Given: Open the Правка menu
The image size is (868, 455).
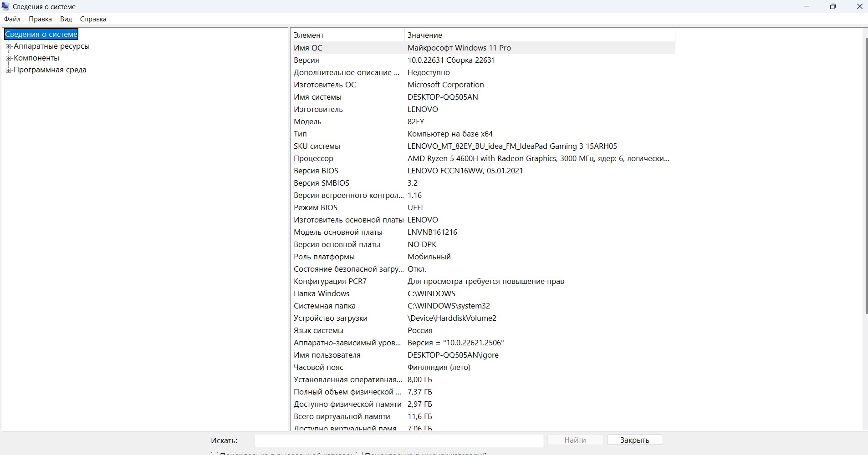Looking at the screenshot, I should [40, 19].
